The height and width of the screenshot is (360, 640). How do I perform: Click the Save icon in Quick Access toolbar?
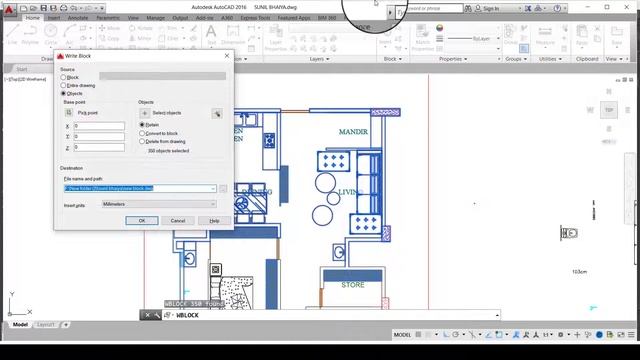pyautogui.click(x=44, y=8)
